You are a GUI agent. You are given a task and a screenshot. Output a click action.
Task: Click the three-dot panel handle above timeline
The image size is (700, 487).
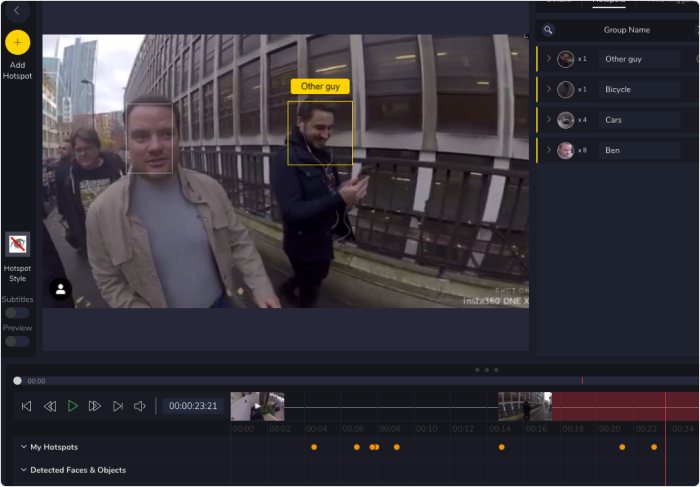[487, 370]
